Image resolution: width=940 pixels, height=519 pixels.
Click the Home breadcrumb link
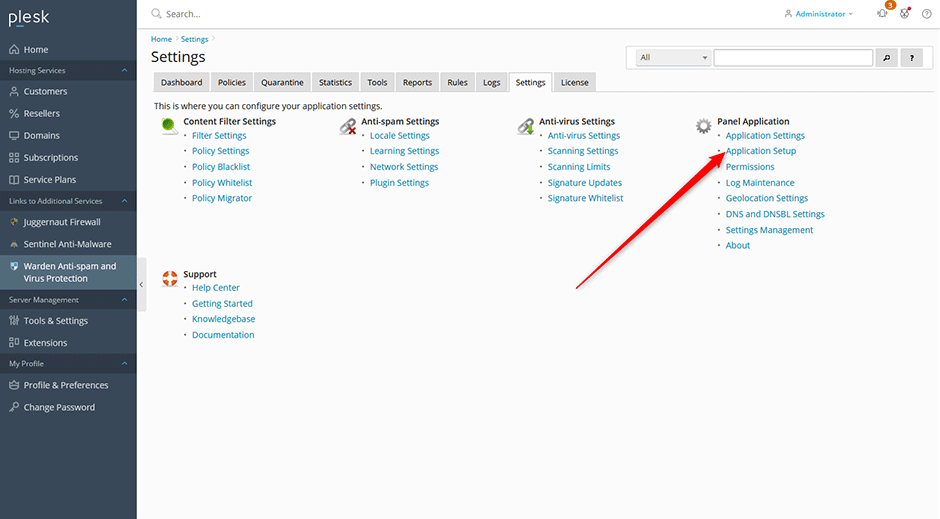click(161, 39)
